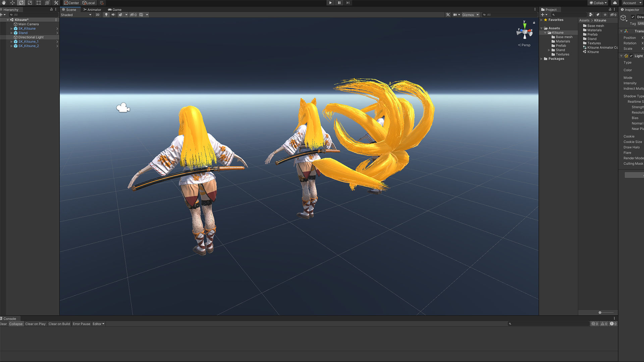
Task: Select the Hand tool in the top toolbar
Action: click(4, 3)
